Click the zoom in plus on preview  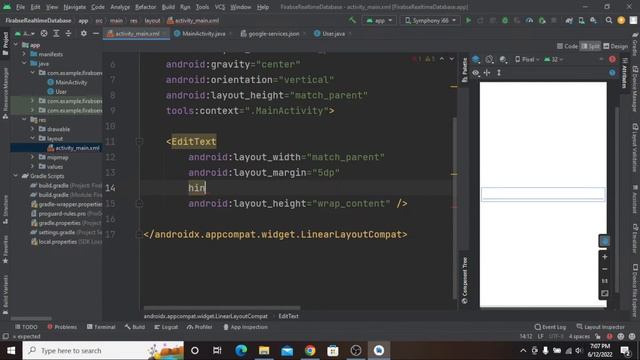click(604, 257)
